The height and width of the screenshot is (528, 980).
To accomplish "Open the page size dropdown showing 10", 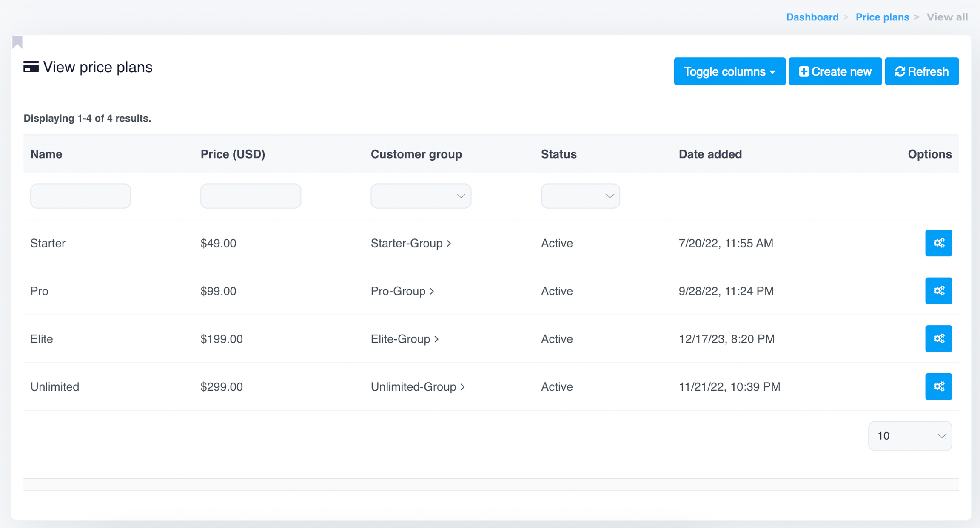I will (909, 436).
